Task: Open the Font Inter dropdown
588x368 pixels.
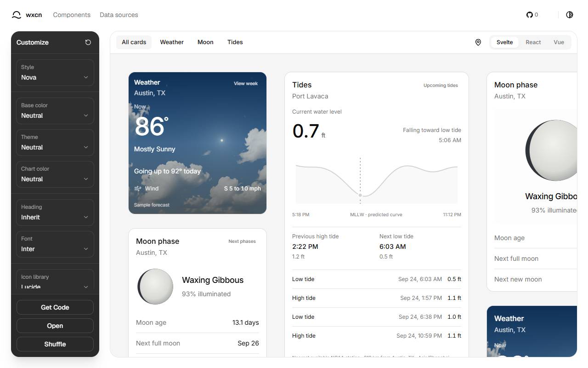Action: (55, 244)
